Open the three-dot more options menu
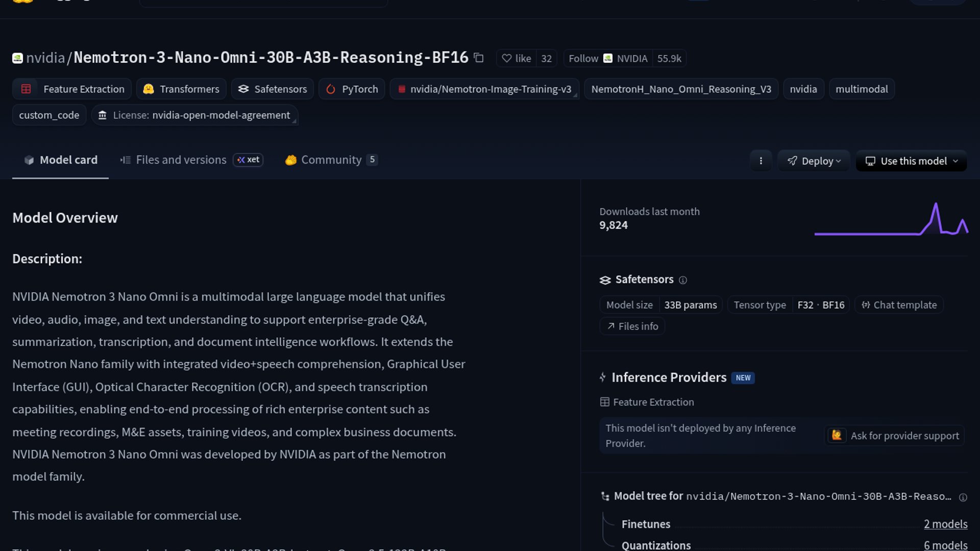980x551 pixels. 761,161
